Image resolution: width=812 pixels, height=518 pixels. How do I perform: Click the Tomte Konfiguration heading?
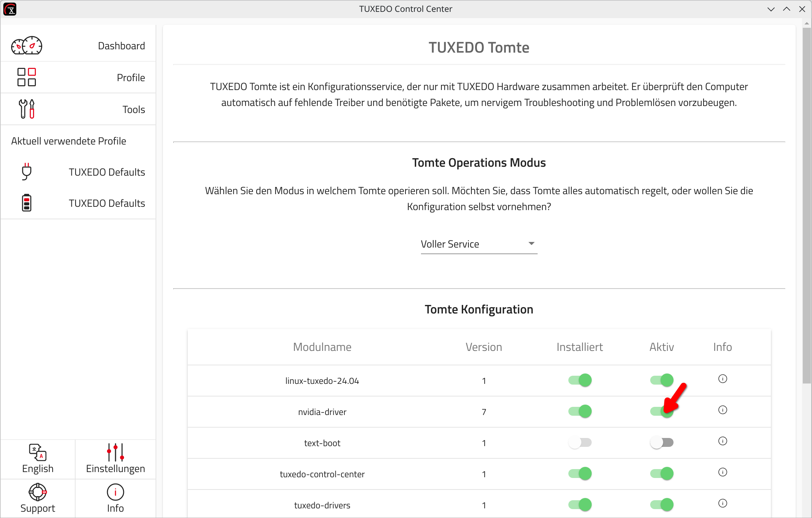479,309
